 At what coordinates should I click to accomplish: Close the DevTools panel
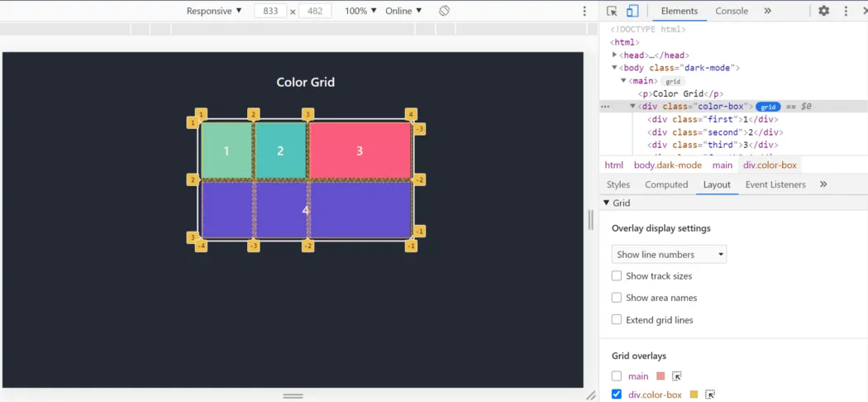coord(864,11)
